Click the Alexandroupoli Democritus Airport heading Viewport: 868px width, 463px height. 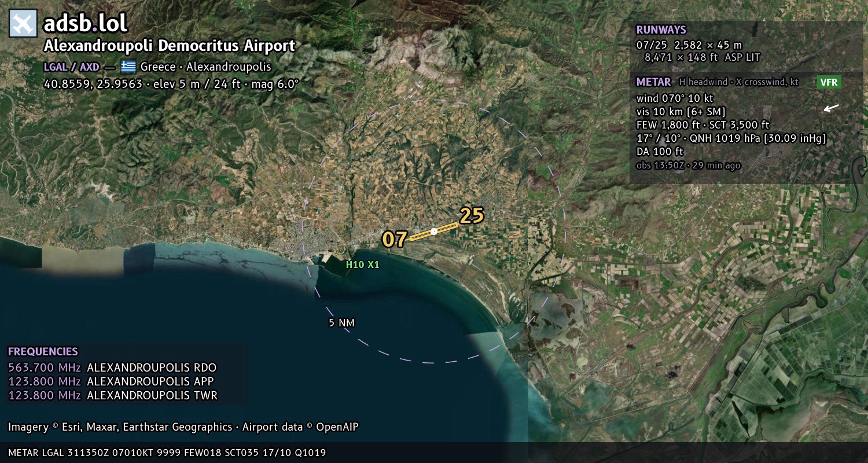[170, 46]
